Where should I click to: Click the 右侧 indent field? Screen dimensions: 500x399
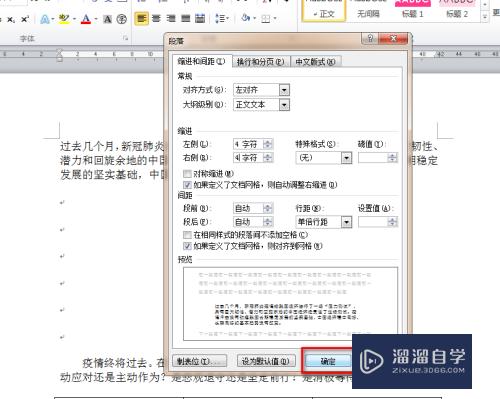[x=248, y=157]
